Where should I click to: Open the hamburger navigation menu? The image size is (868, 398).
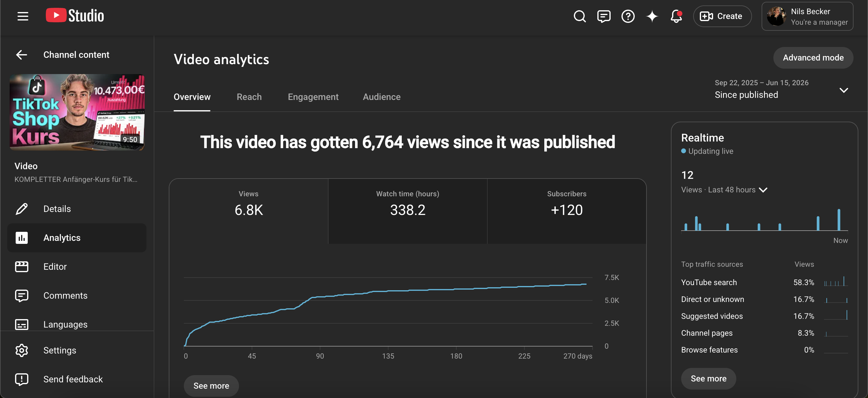point(23,16)
